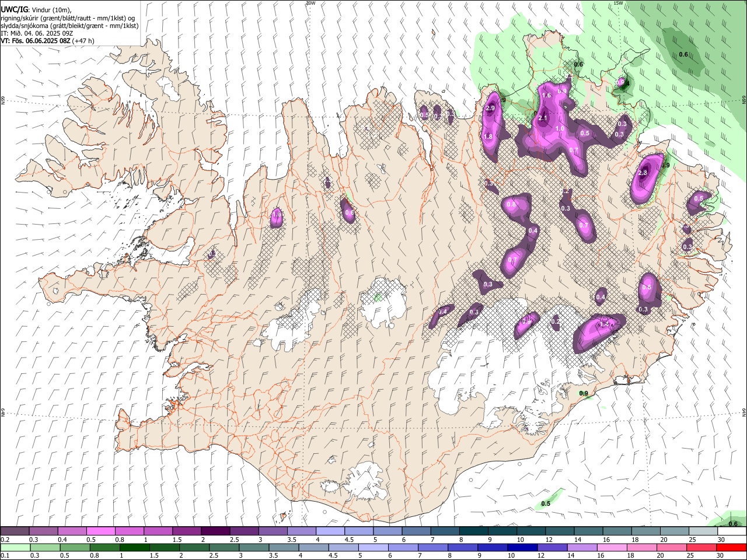This screenshot has height=560, width=747.
Task: Click the 'VT: Fös. 06.06.2025 08Z (+47 h)' line
Action: click(48, 41)
